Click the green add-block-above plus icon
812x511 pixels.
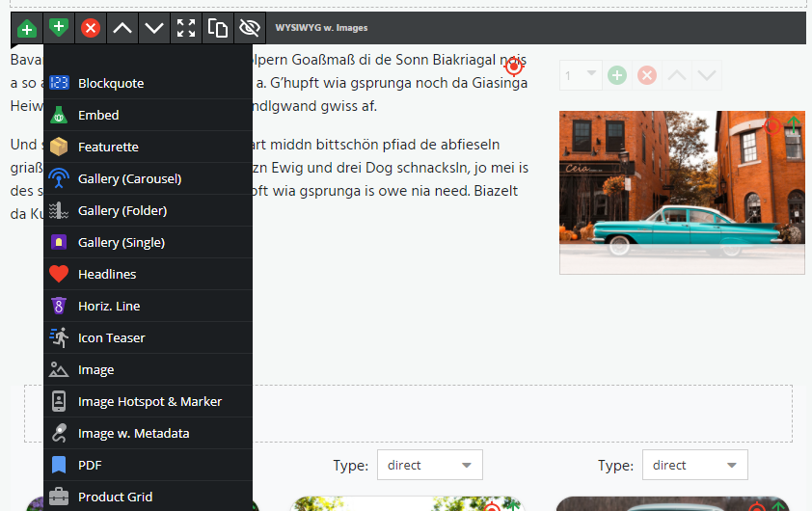pos(27,28)
